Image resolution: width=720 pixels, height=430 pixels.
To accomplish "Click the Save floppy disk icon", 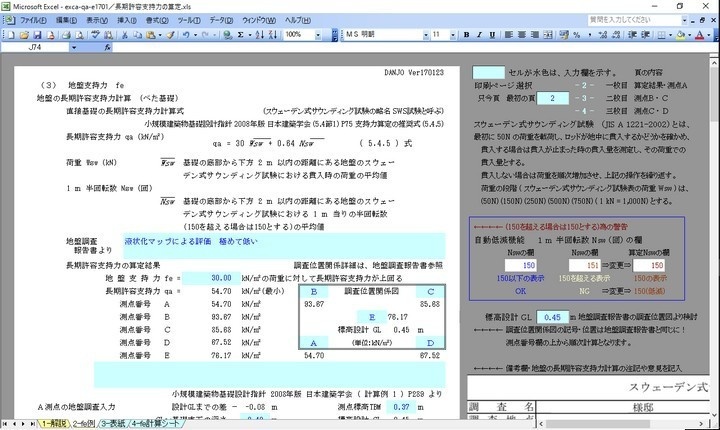I will pyautogui.click(x=38, y=35).
